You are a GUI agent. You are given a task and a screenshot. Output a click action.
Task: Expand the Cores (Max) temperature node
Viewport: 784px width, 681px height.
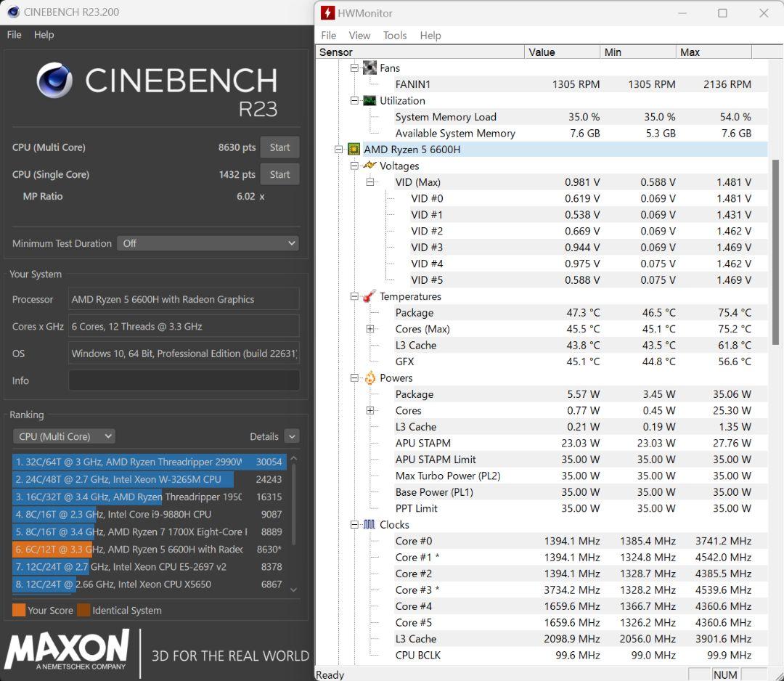pyautogui.click(x=370, y=329)
